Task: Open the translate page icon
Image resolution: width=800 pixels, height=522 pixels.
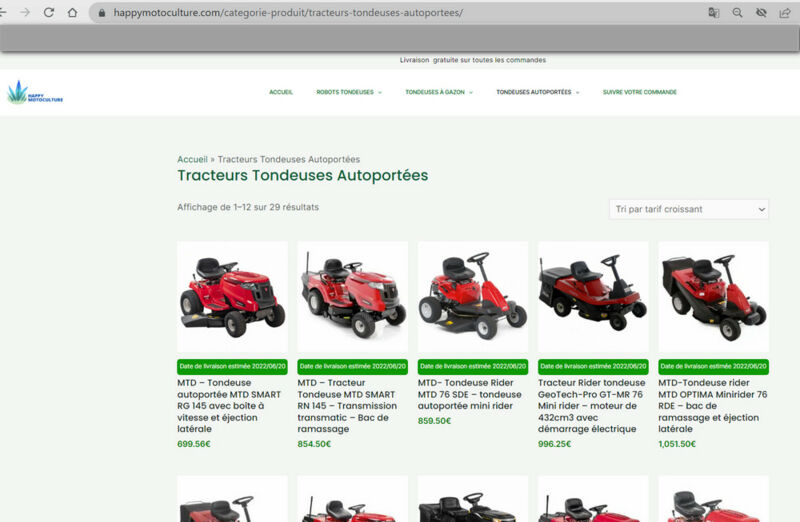Action: click(x=714, y=13)
